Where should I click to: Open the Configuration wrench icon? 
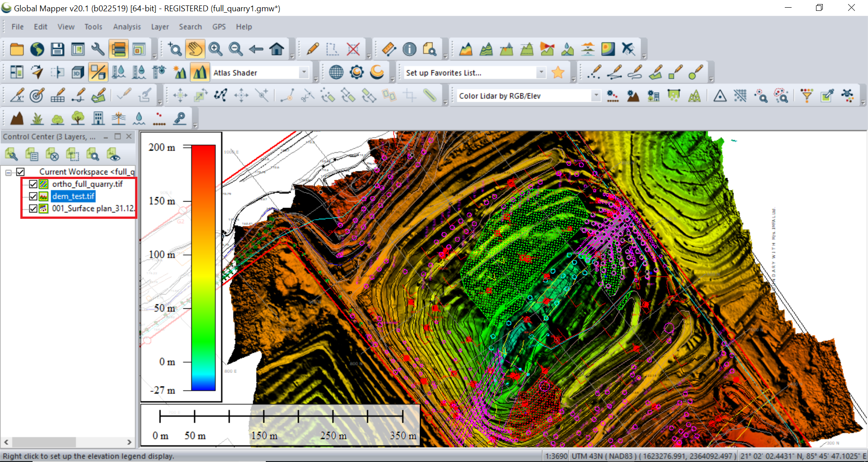98,49
